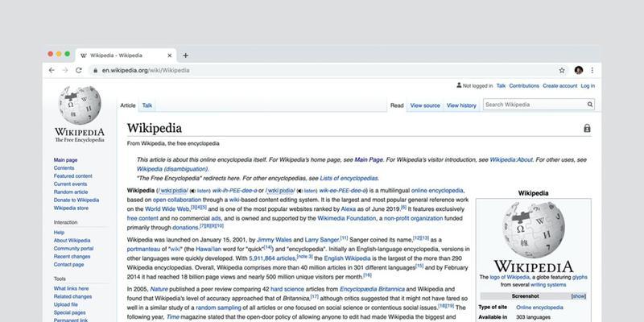Switch to the Talk page tab
644x322 pixels.
point(147,105)
